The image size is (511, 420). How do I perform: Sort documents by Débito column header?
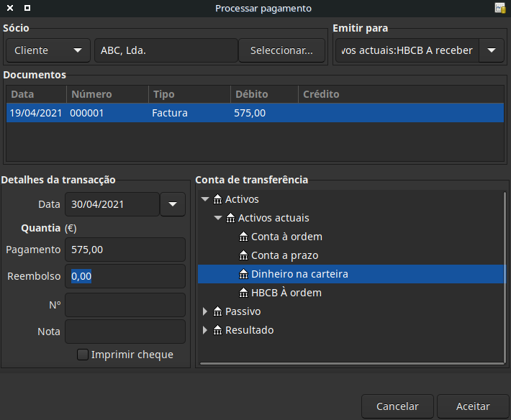263,94
